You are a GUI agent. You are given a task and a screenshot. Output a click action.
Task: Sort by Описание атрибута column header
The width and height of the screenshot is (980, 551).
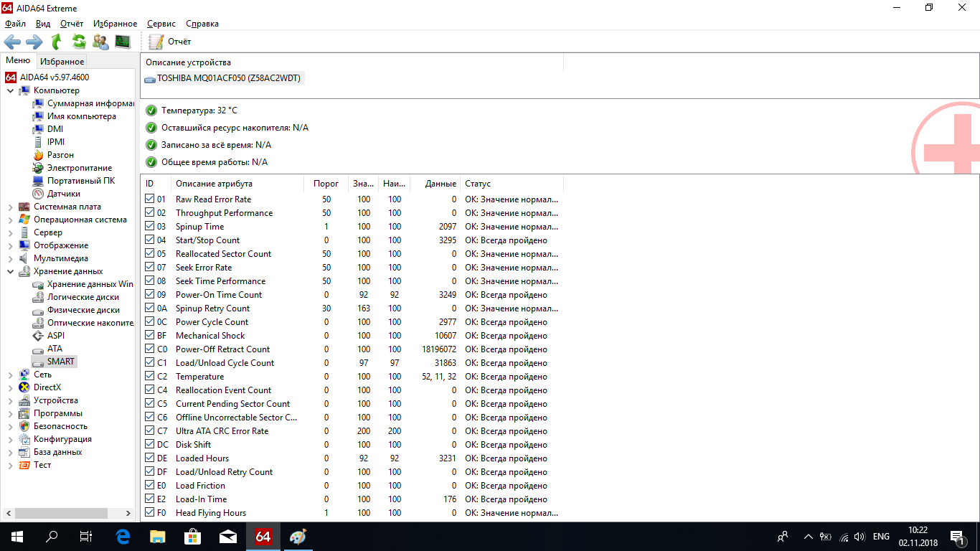237,184
